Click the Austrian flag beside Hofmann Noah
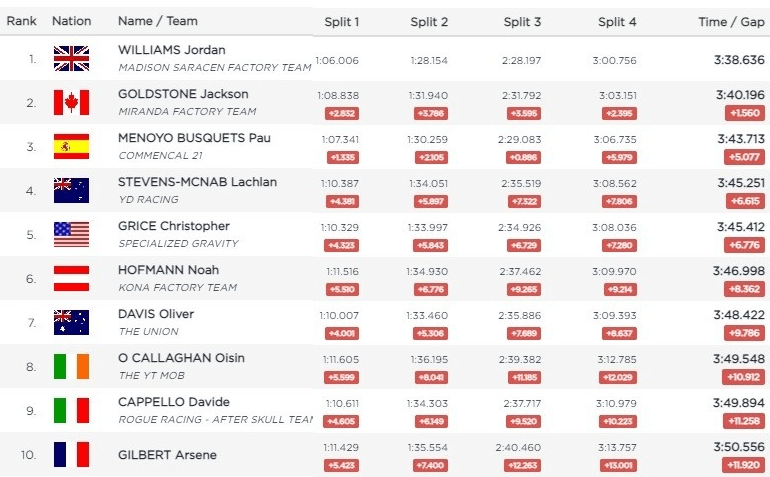This screenshot has width=770, height=477. tap(71, 279)
